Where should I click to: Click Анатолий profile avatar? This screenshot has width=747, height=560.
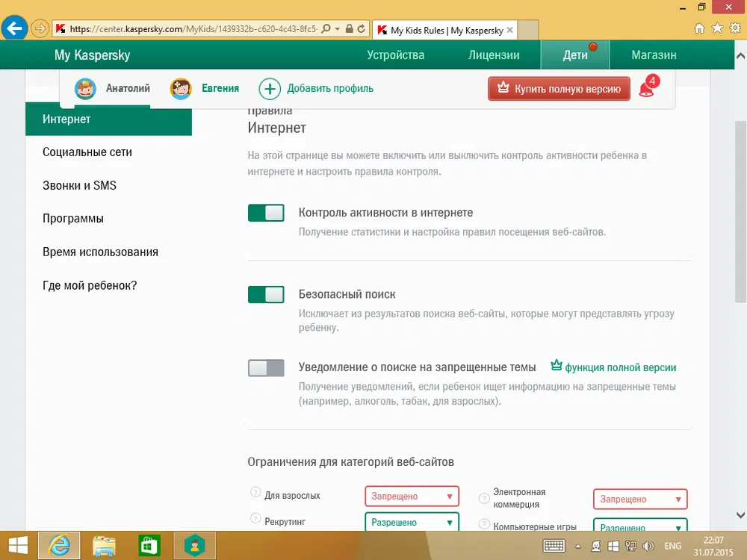pos(85,89)
